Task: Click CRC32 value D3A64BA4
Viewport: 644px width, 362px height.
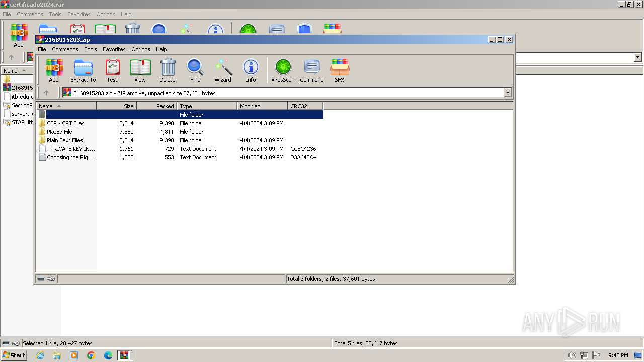Action: [x=303, y=157]
